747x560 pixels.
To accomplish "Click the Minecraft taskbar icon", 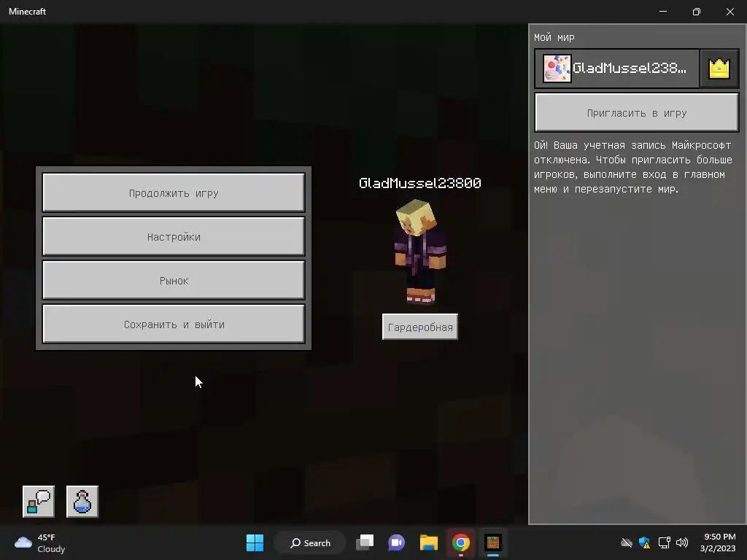I will pyautogui.click(x=493, y=542).
